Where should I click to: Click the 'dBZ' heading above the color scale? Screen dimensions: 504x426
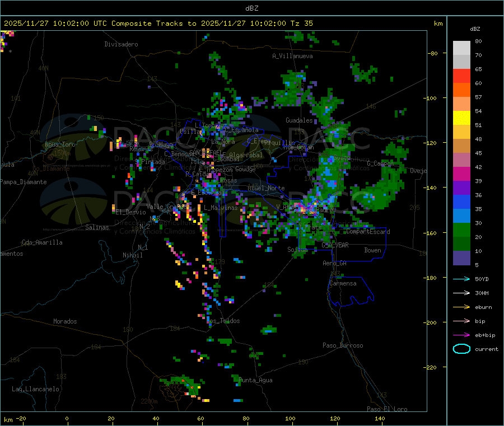point(475,29)
